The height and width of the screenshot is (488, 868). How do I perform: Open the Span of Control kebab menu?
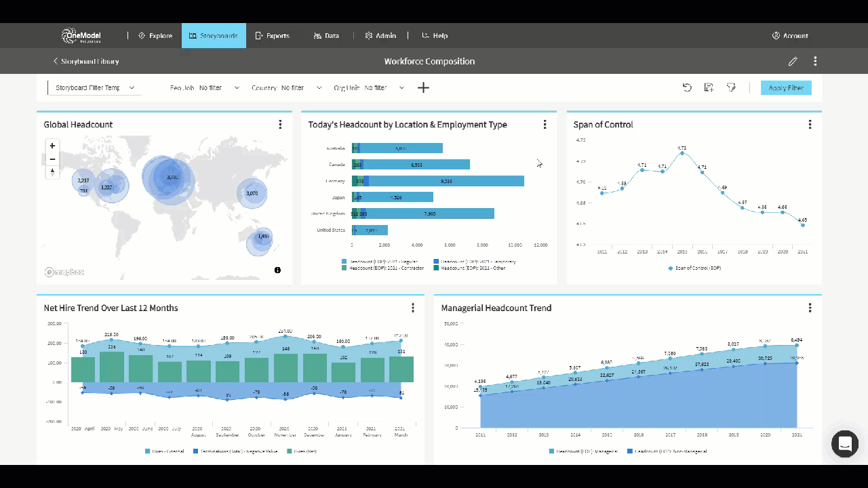click(x=810, y=125)
